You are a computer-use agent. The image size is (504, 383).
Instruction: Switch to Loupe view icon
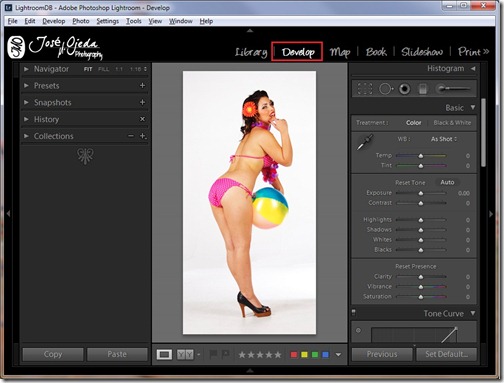164,355
